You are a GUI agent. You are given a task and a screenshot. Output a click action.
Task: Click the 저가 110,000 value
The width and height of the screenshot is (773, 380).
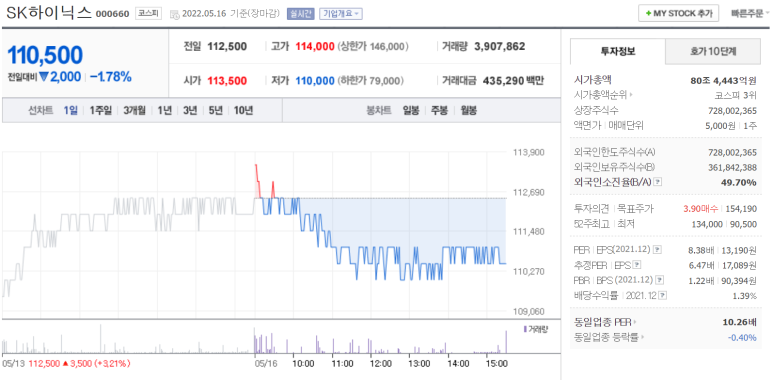315,81
